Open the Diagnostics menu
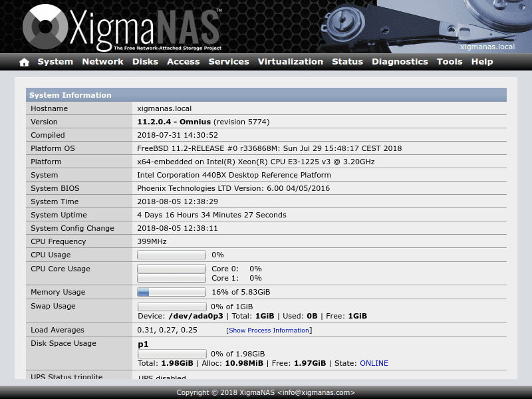532x399 pixels. 400,61
